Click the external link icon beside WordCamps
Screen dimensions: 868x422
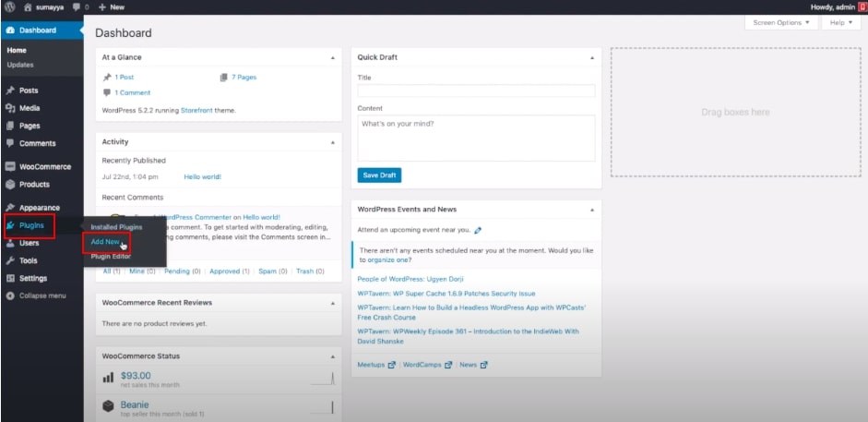click(448, 365)
